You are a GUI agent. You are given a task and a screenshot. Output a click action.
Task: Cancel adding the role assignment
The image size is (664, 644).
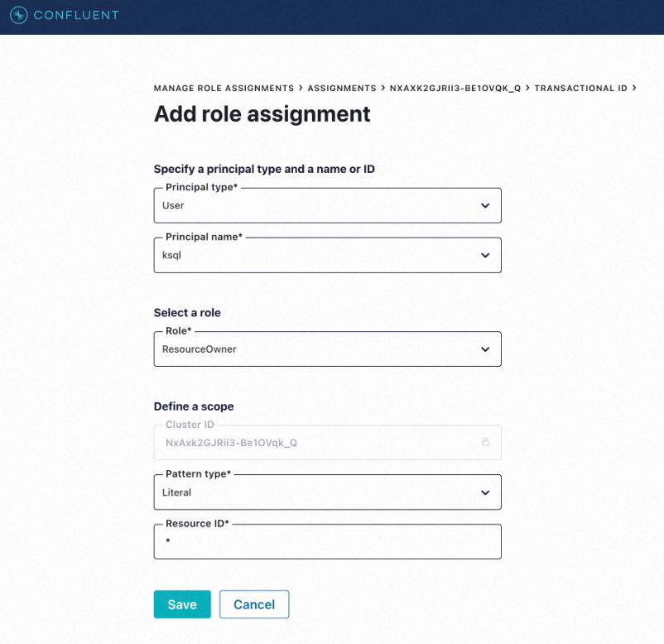[x=254, y=604]
